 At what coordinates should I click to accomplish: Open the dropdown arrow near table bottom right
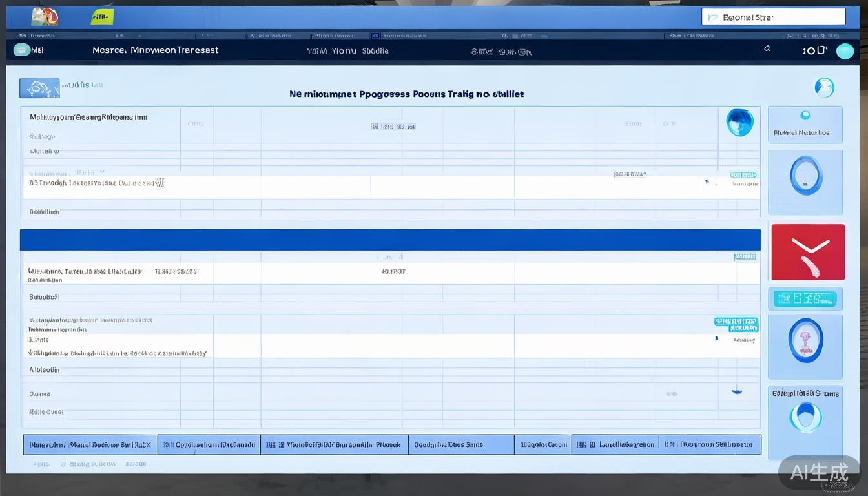tap(736, 391)
